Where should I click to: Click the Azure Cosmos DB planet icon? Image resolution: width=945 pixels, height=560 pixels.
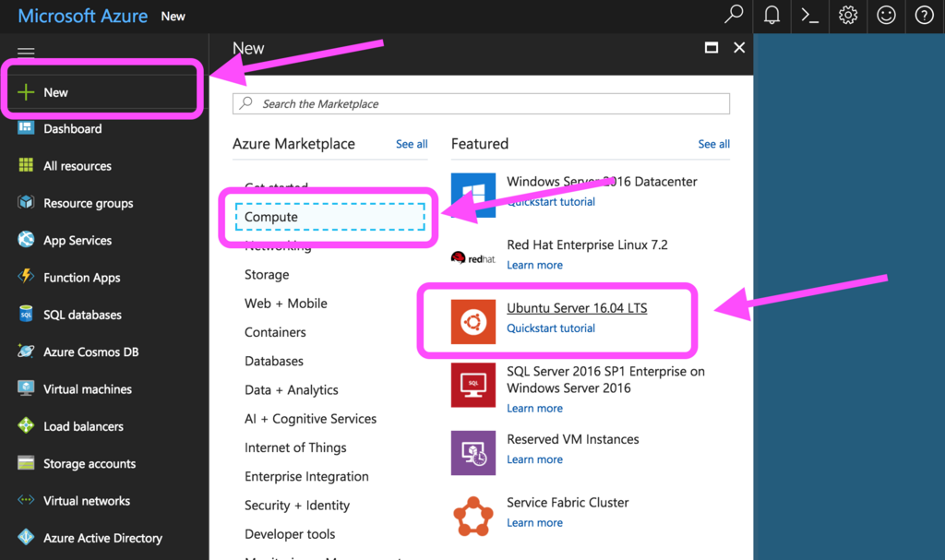click(26, 351)
